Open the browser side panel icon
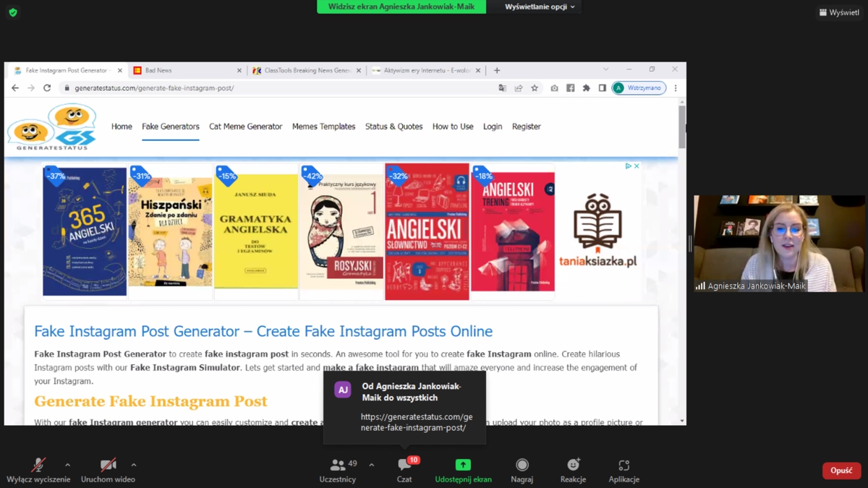The height and width of the screenshot is (488, 868). click(602, 88)
